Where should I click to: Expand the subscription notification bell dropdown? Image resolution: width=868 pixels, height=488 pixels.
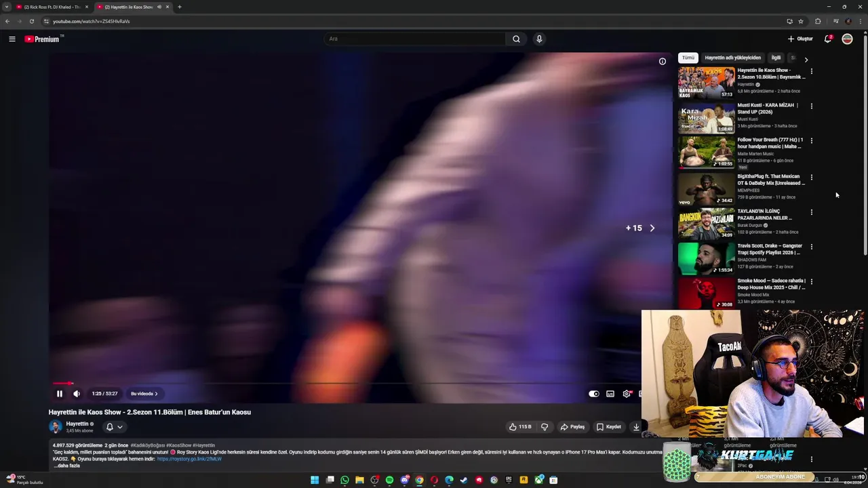tap(114, 427)
